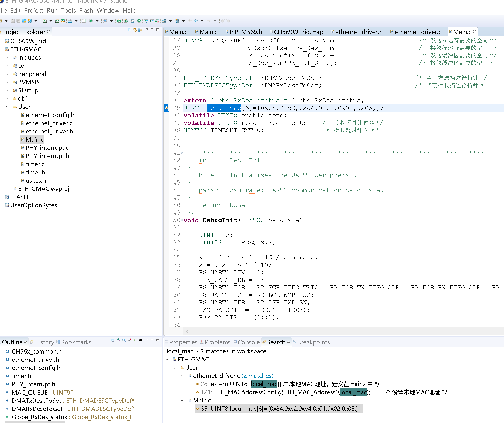The height and width of the screenshot is (423, 504).
Task: Click the green stacked layers toolbar icon
Action: (63, 21)
